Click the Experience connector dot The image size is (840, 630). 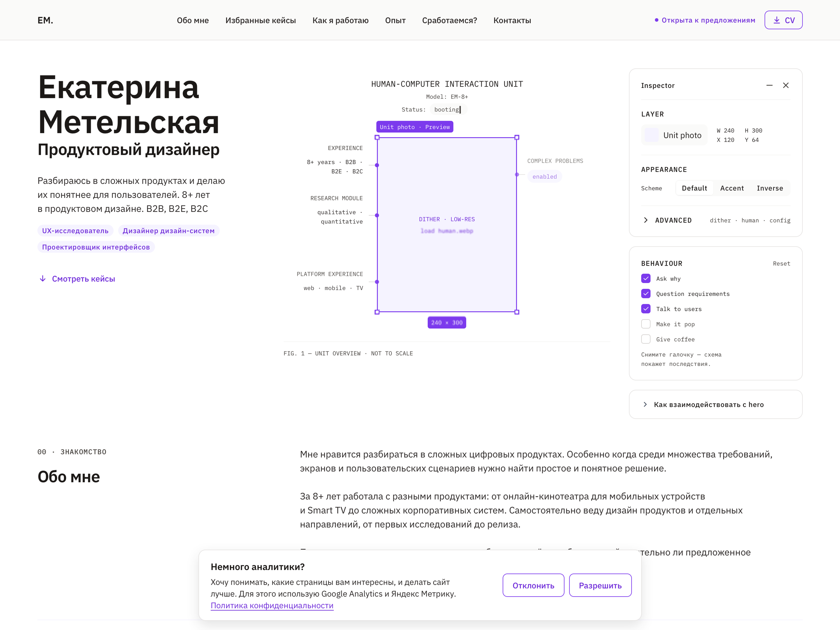pos(377,165)
